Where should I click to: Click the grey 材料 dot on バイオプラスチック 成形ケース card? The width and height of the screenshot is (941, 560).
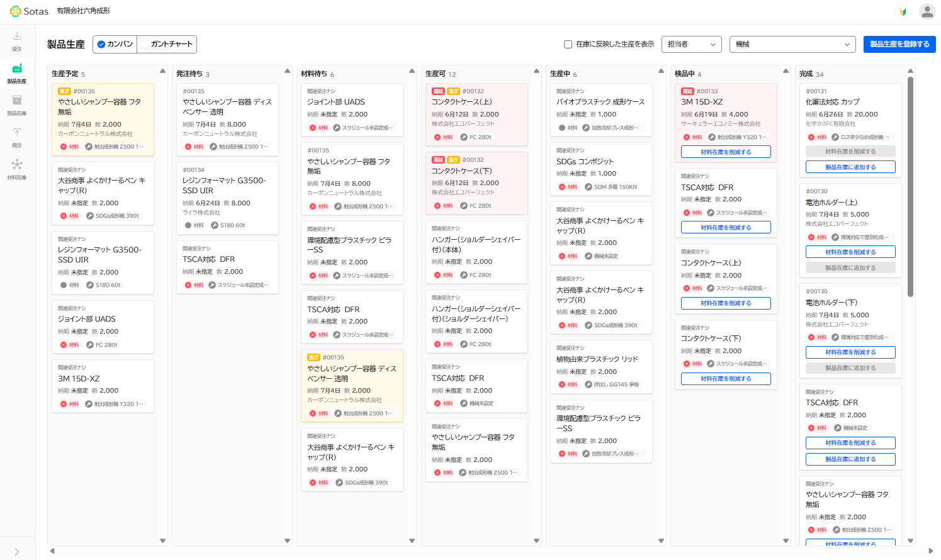(x=562, y=128)
